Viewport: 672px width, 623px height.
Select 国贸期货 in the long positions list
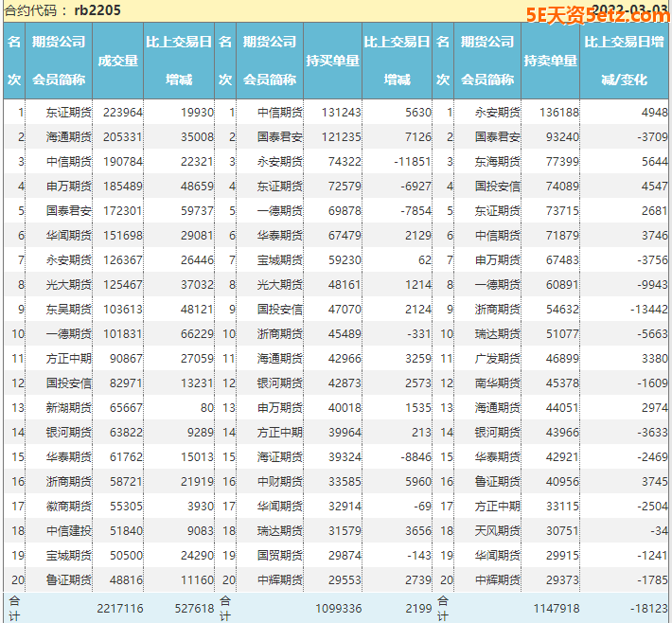(x=280, y=555)
